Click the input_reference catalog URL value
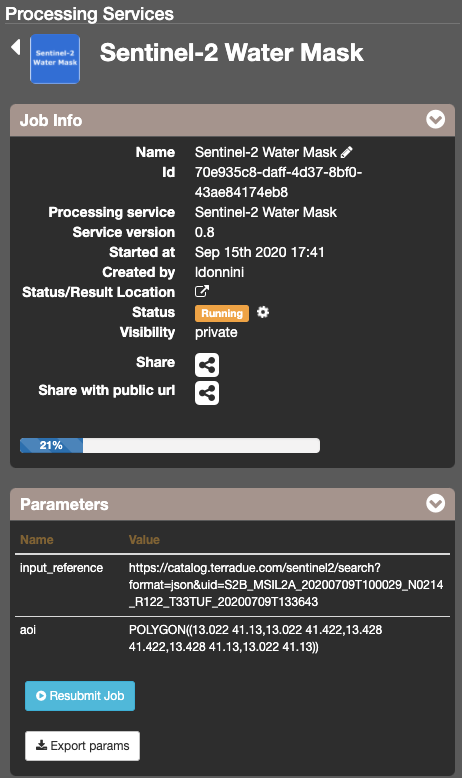Viewport: 462px width, 778px height. pyautogui.click(x=286, y=584)
